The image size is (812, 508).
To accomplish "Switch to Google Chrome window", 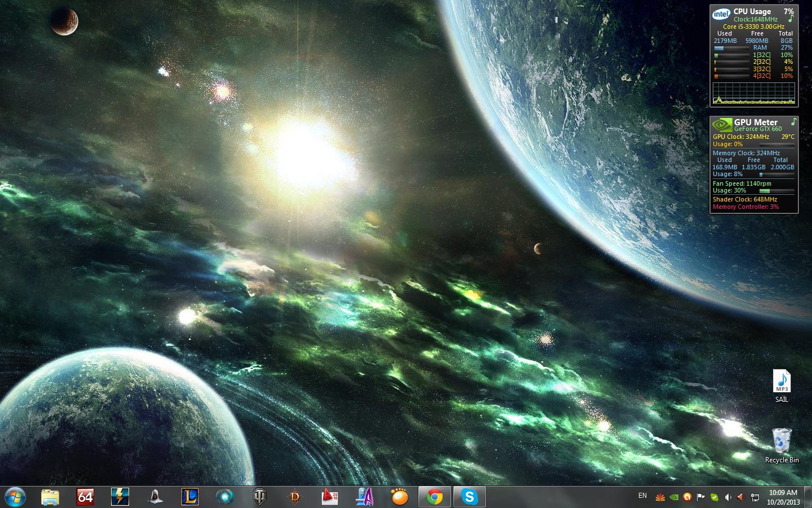I will (435, 497).
